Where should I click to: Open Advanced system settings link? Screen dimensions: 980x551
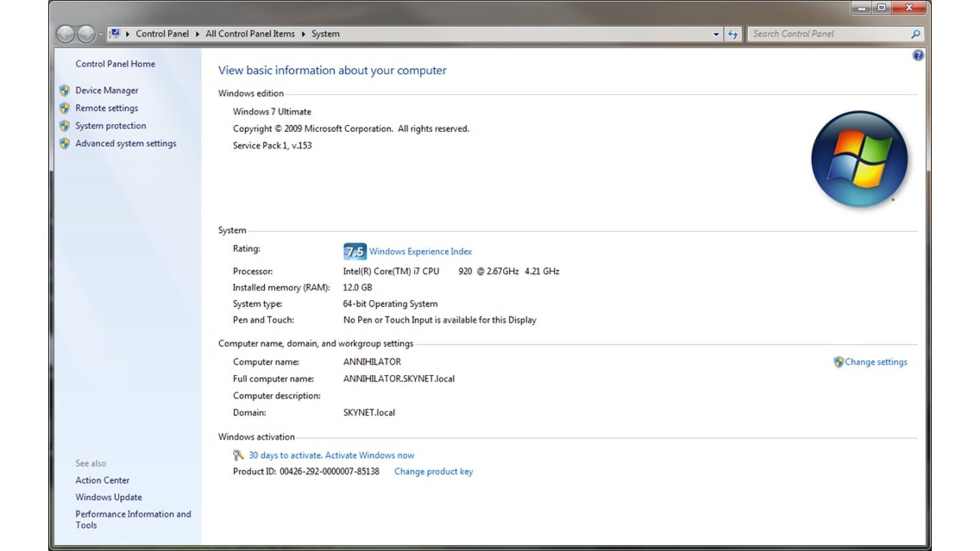click(x=126, y=144)
